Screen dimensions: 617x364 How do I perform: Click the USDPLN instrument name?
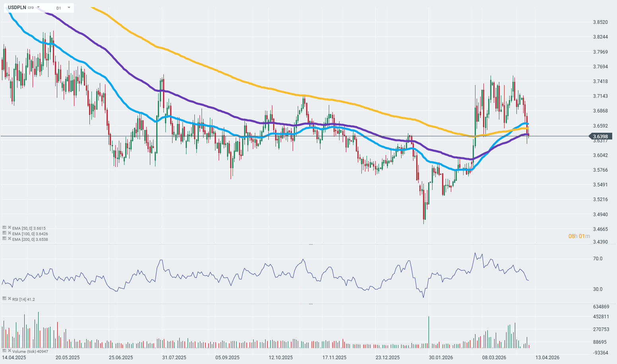click(17, 8)
